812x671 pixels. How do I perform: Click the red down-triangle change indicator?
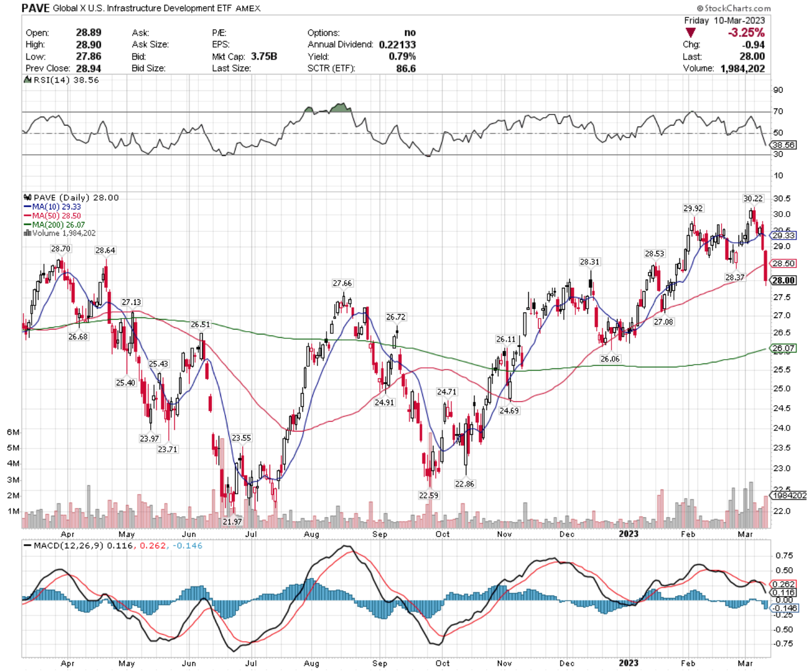point(691,33)
